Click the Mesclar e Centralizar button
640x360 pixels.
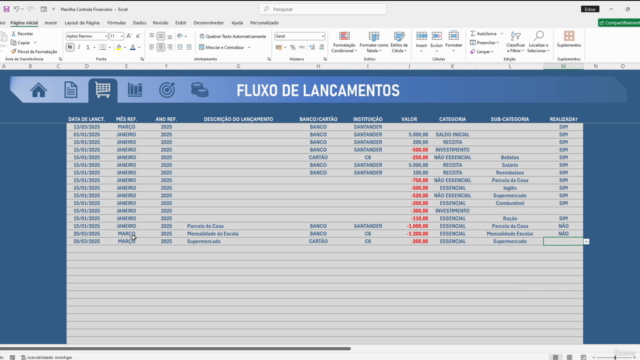[221, 47]
